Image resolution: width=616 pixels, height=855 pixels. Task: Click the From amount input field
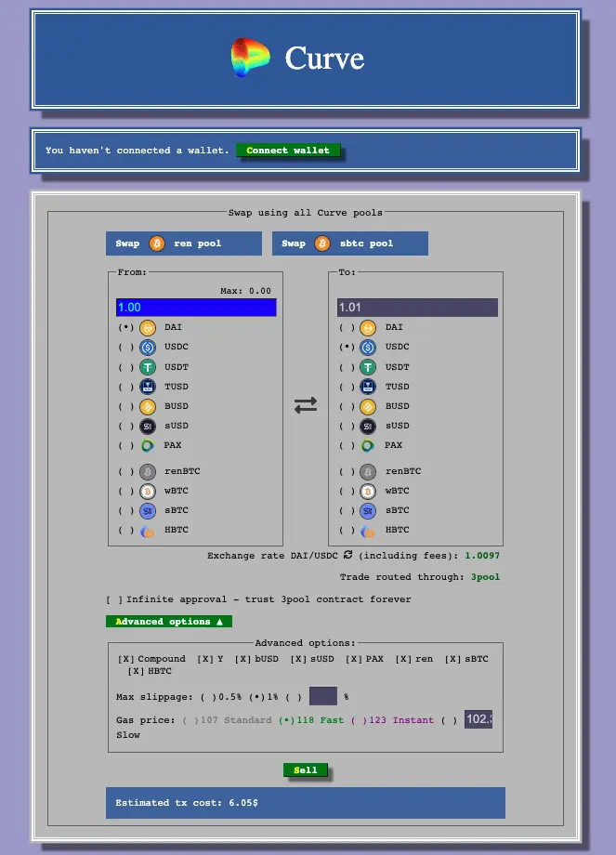click(x=196, y=308)
